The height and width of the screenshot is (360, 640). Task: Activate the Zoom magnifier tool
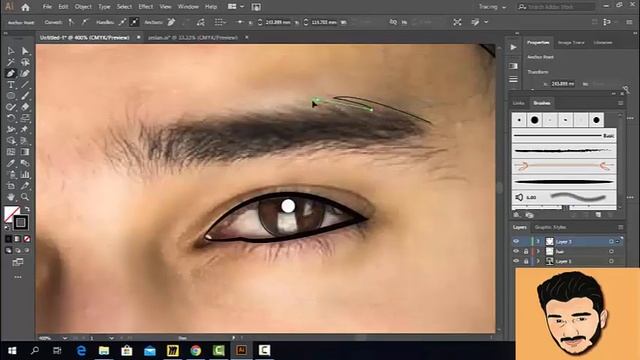[x=25, y=197]
